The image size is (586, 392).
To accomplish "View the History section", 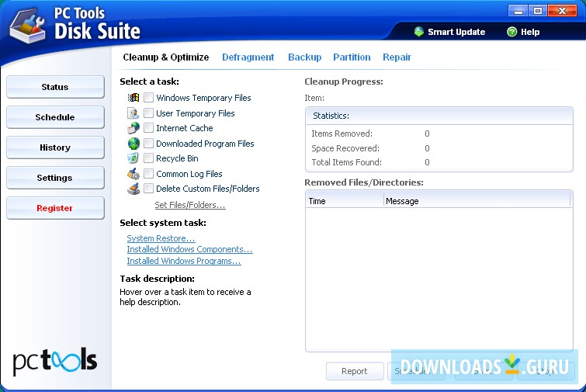I will 55,147.
